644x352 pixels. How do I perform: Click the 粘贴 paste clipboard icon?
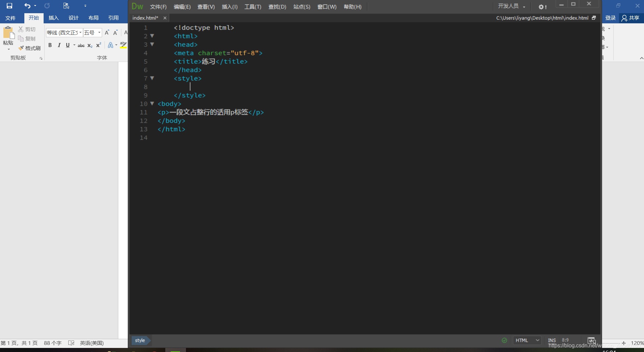coord(8,33)
